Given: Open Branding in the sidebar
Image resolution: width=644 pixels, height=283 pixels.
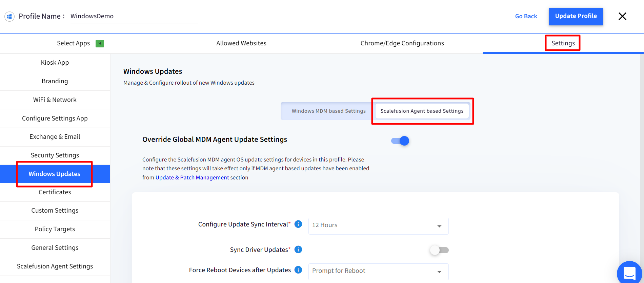Looking at the screenshot, I should 55,81.
